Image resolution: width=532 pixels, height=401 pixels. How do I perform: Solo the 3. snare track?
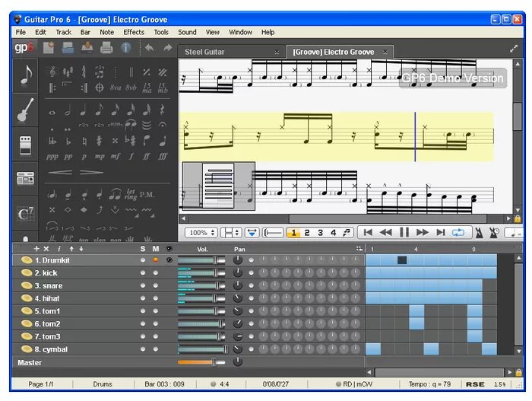143,285
